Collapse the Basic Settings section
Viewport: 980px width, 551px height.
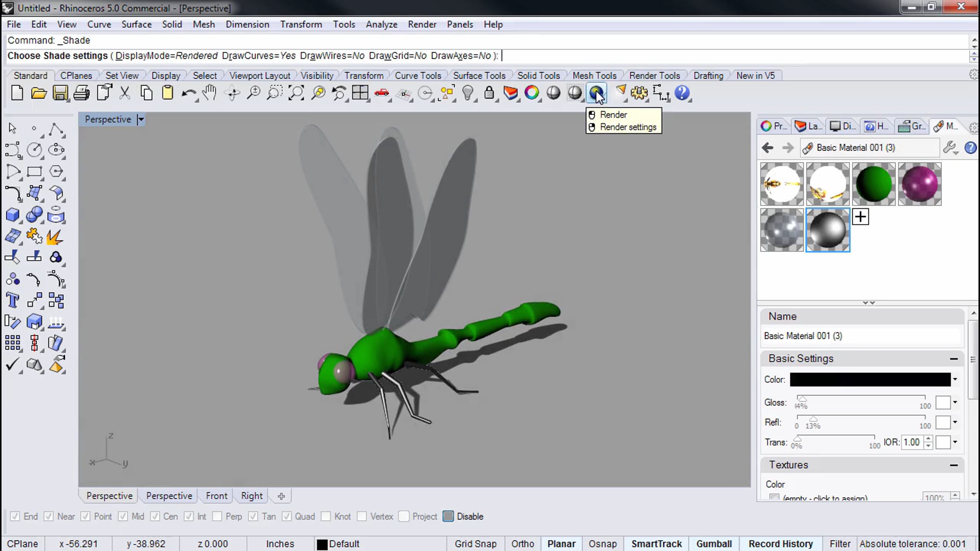(954, 359)
